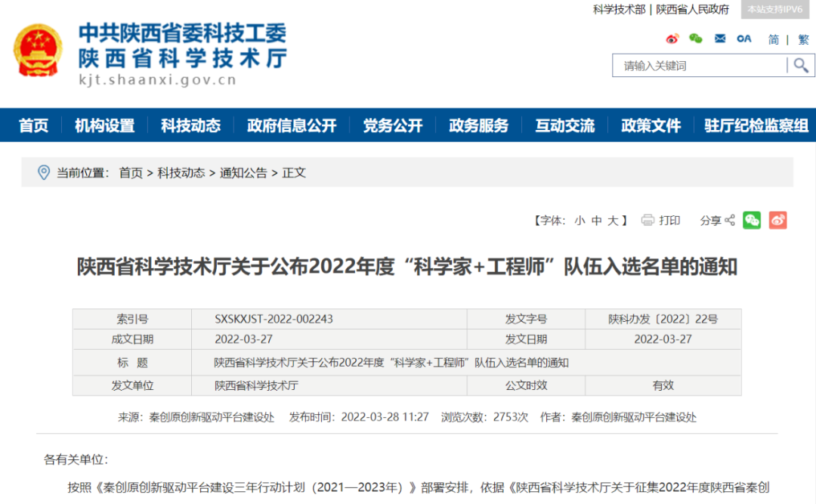Open the Weibo icon in the page header

tap(672, 39)
